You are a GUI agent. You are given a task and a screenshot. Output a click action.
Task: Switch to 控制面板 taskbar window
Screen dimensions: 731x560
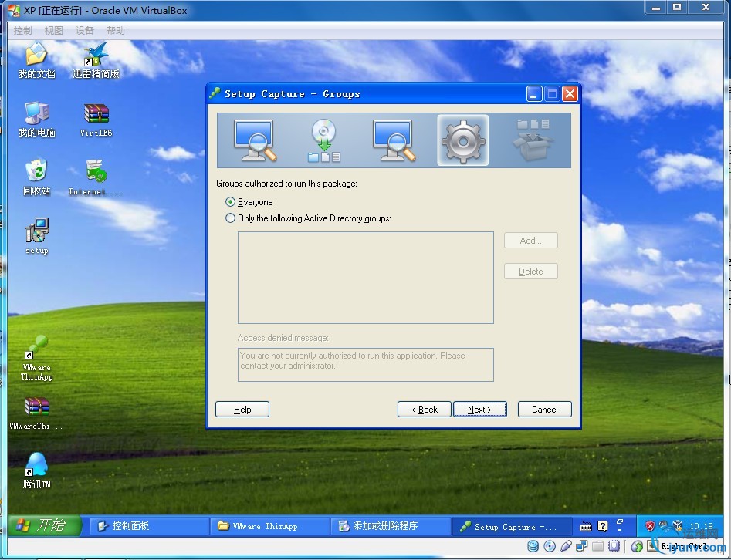148,526
